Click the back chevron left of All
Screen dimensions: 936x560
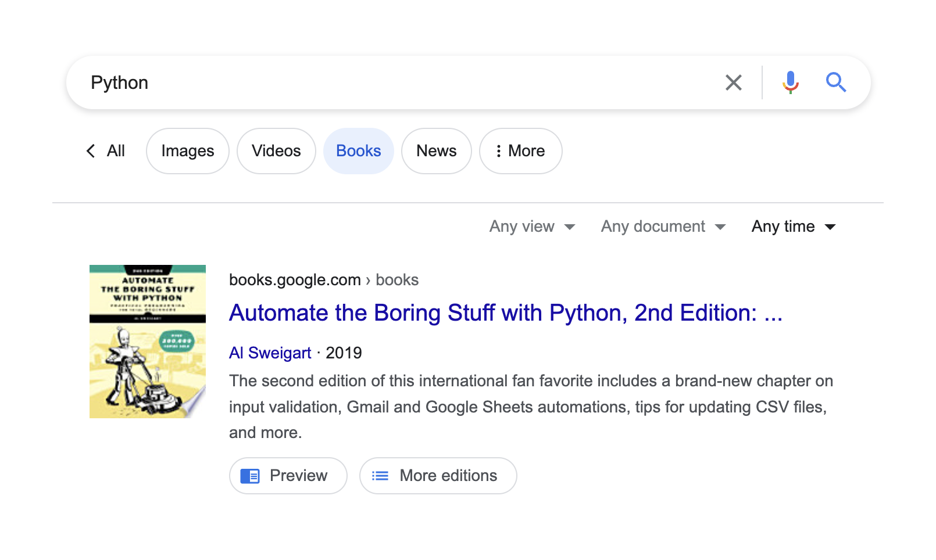click(91, 151)
